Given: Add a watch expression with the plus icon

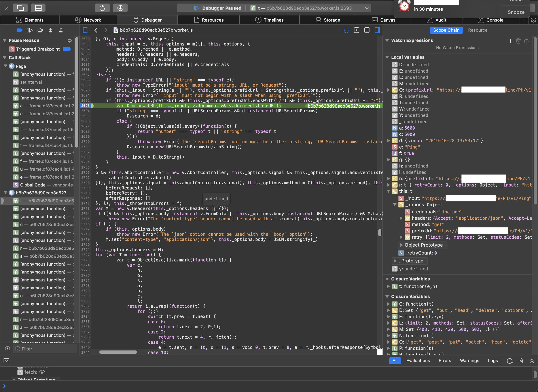Looking at the screenshot, I should tap(511, 41).
